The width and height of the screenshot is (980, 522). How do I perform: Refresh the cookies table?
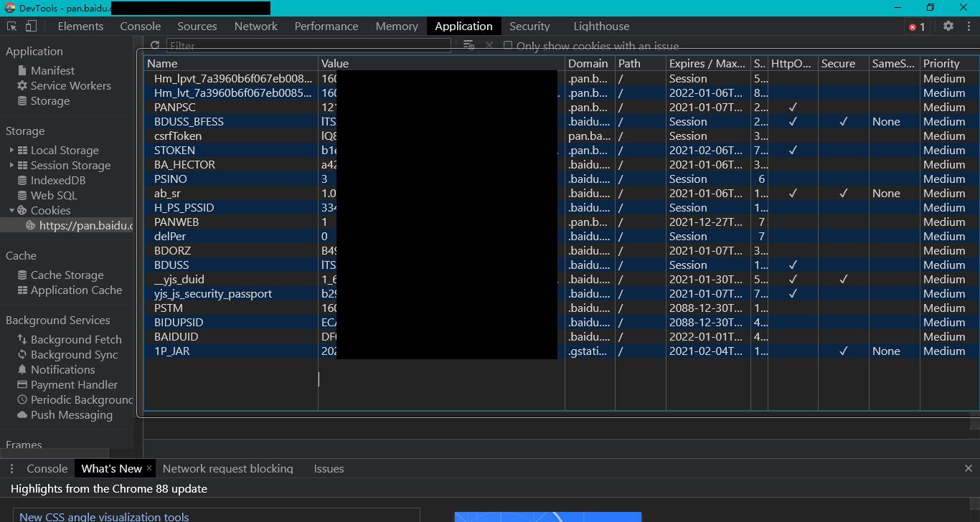155,45
